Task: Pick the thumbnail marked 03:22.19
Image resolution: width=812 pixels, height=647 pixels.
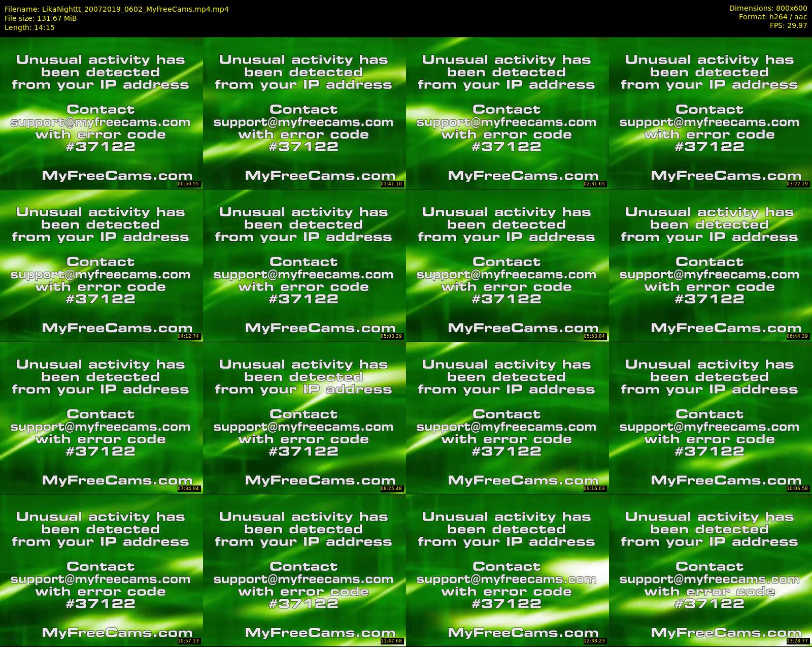Action: click(710, 113)
